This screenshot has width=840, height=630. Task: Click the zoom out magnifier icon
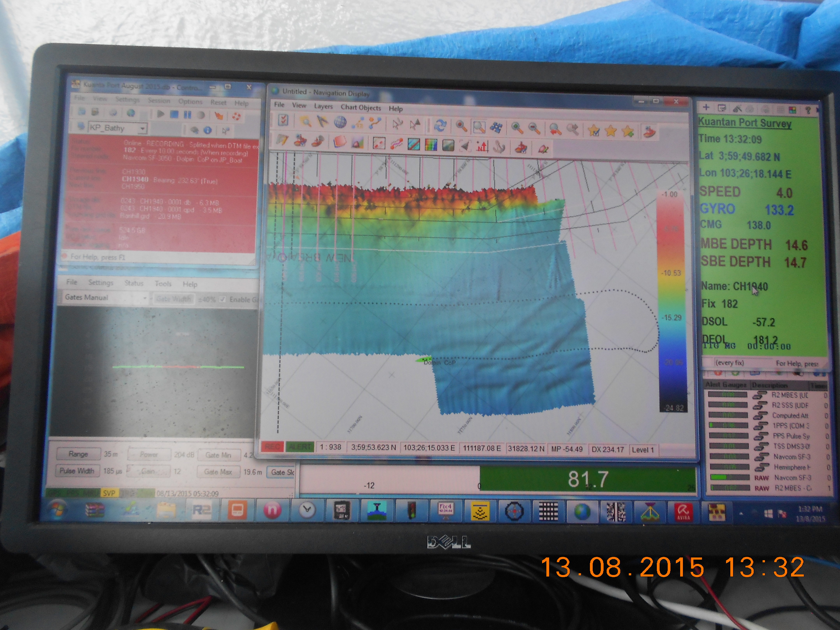coord(534,129)
